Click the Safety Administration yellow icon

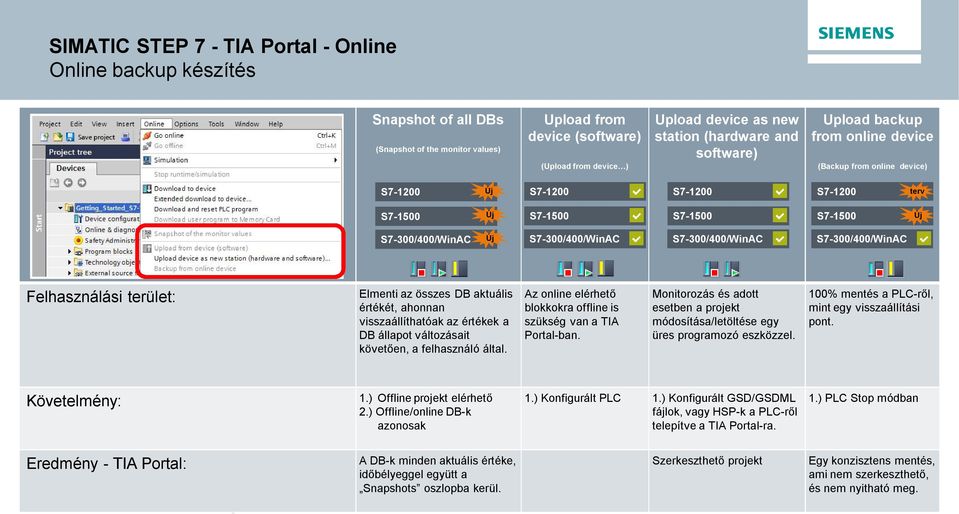coord(78,240)
